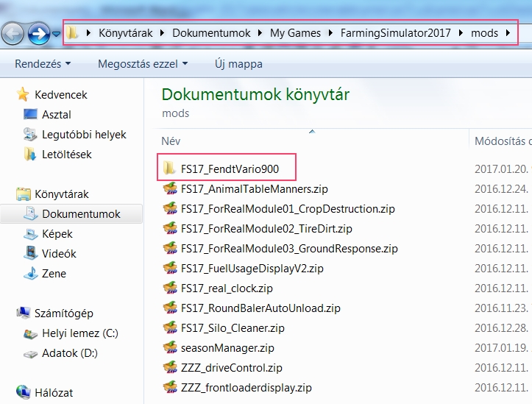The image size is (532, 404).
Task: Expand arrow after My Games breadcrumb
Action: click(x=330, y=33)
